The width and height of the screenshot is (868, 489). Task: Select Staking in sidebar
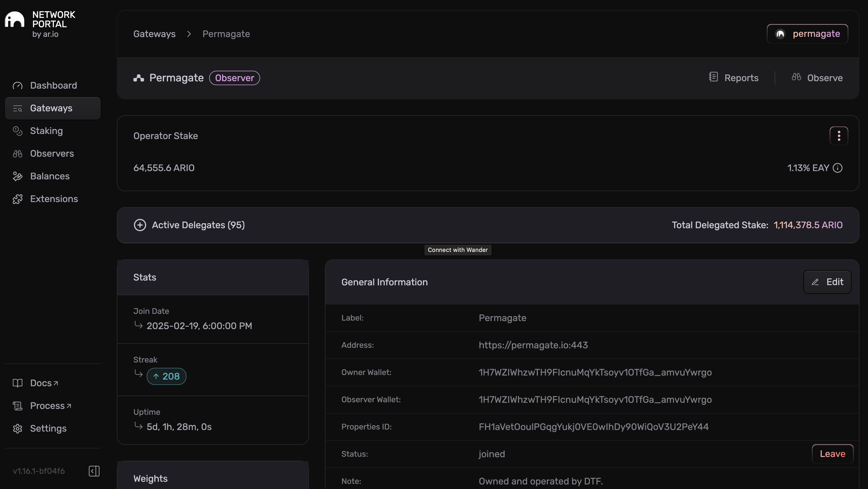coord(46,131)
